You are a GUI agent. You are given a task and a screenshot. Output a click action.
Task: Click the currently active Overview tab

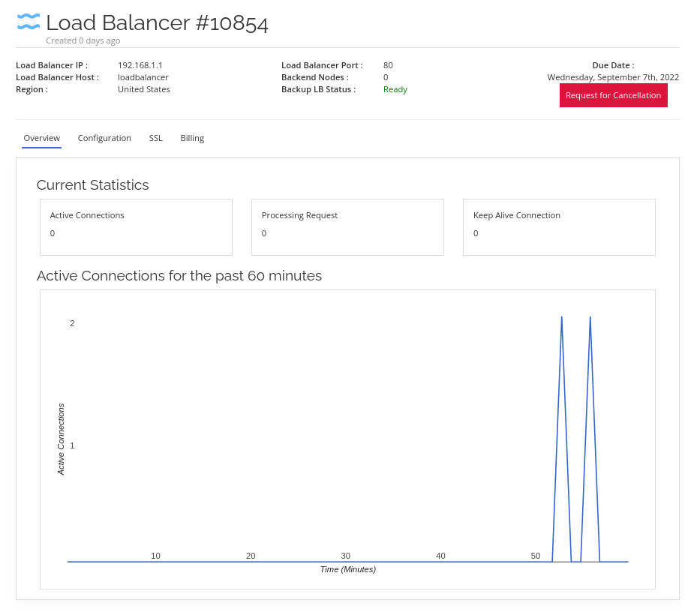click(41, 137)
